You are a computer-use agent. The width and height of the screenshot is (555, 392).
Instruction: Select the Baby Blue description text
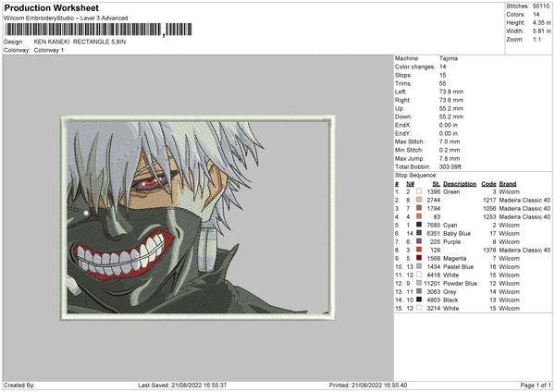[x=457, y=234]
